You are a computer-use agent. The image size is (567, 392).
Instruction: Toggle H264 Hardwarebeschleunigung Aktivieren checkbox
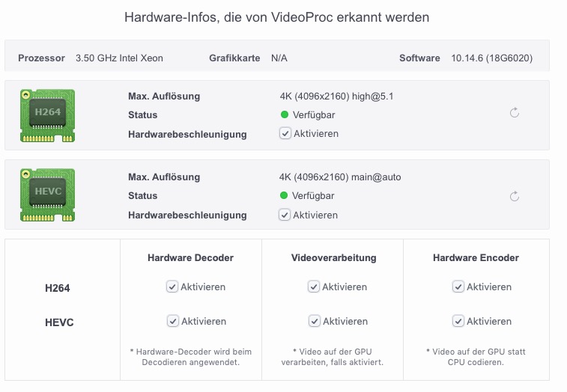coord(285,133)
